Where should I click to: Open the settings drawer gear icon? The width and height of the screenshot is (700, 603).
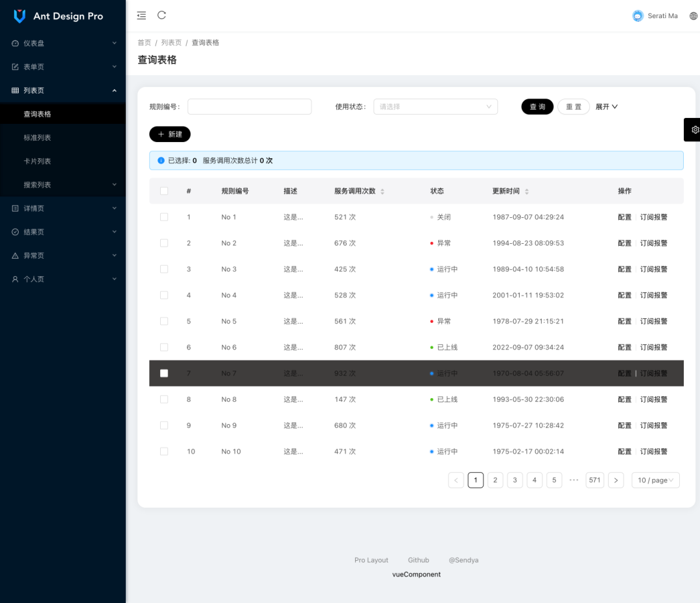pos(695,130)
